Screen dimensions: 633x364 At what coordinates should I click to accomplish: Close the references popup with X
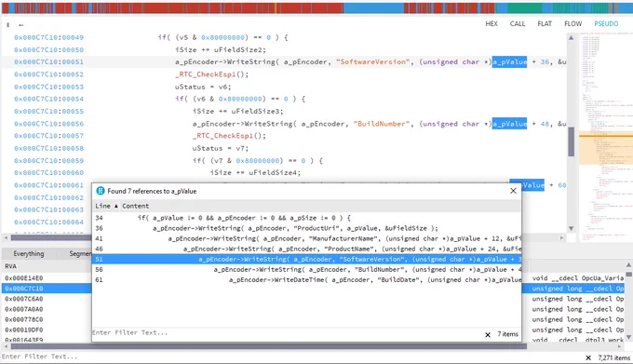513,191
